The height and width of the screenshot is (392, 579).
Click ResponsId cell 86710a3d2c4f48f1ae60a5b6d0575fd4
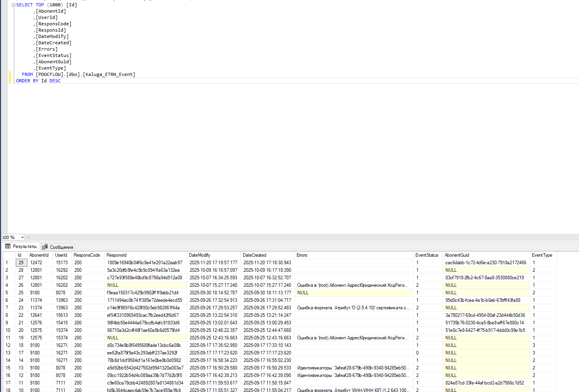(x=145, y=330)
